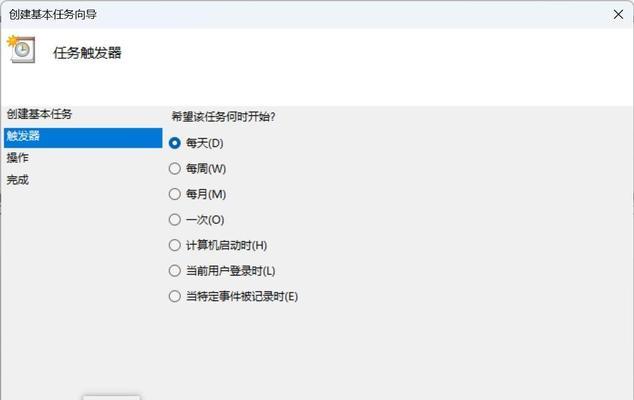
Task: Click the 希望该任务何时开始? question label
Action: coord(224,117)
